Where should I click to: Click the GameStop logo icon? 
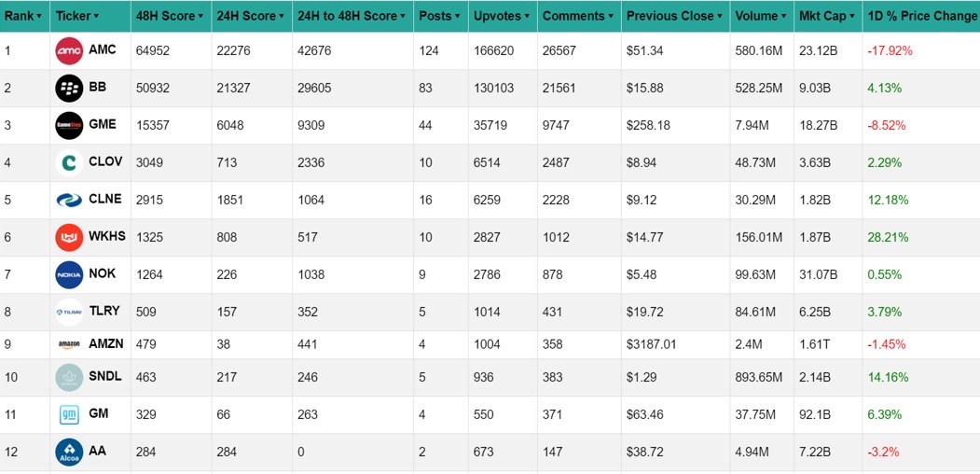(x=69, y=126)
